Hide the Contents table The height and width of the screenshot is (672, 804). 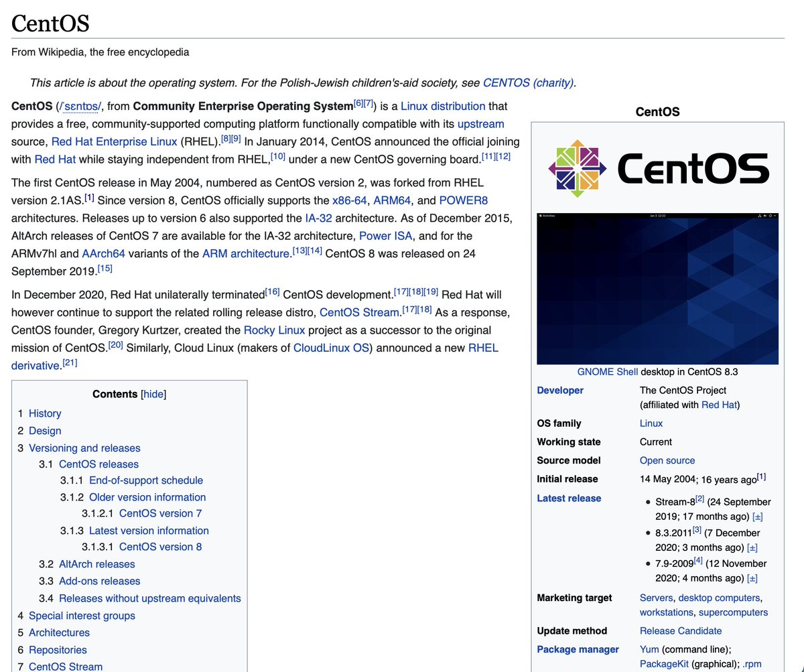(x=153, y=394)
